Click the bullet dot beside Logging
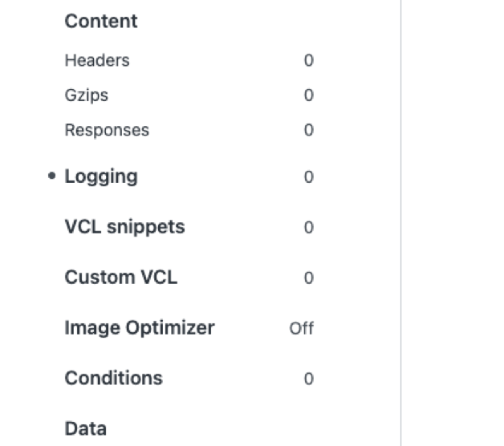This screenshot has width=504, height=446. 52,176
